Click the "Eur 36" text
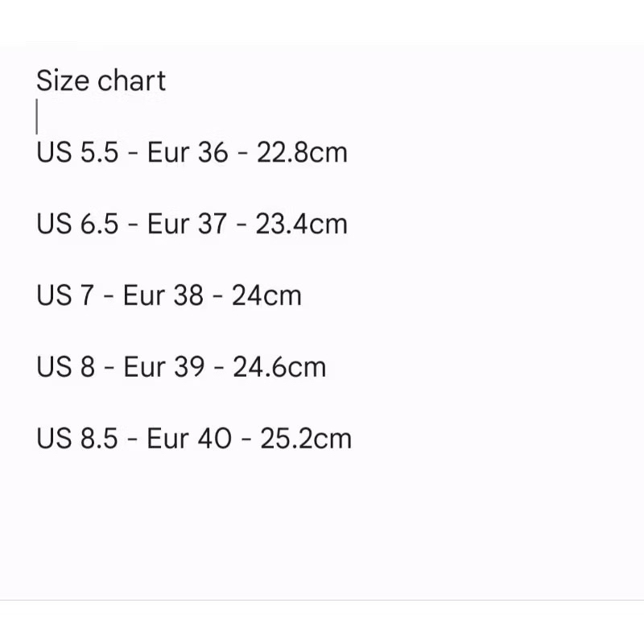 coord(188,152)
